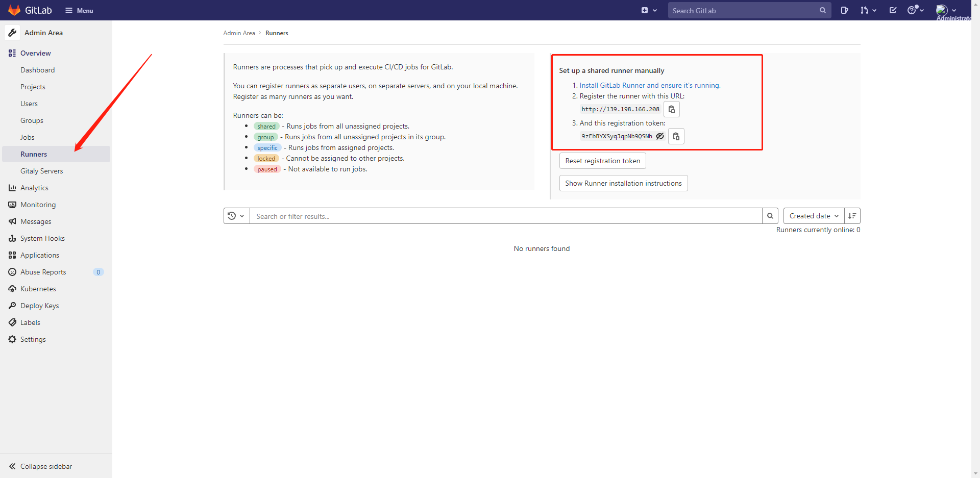Open Install GitLab Runner link
This screenshot has width=980, height=478.
[650, 86]
